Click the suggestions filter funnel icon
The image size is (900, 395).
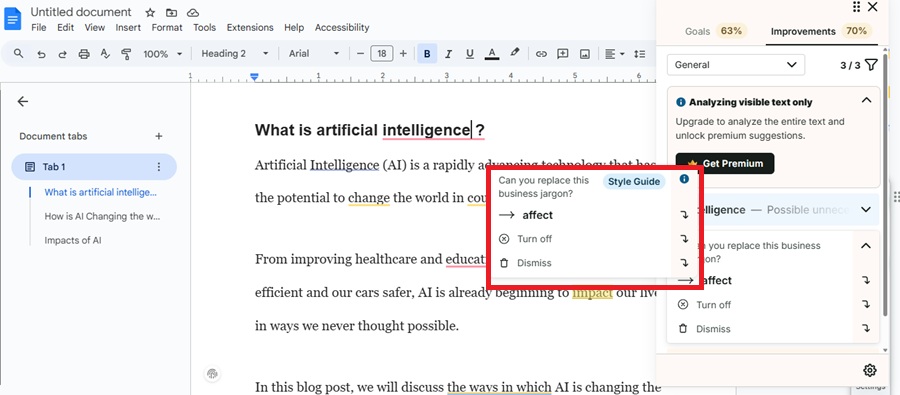(x=871, y=65)
